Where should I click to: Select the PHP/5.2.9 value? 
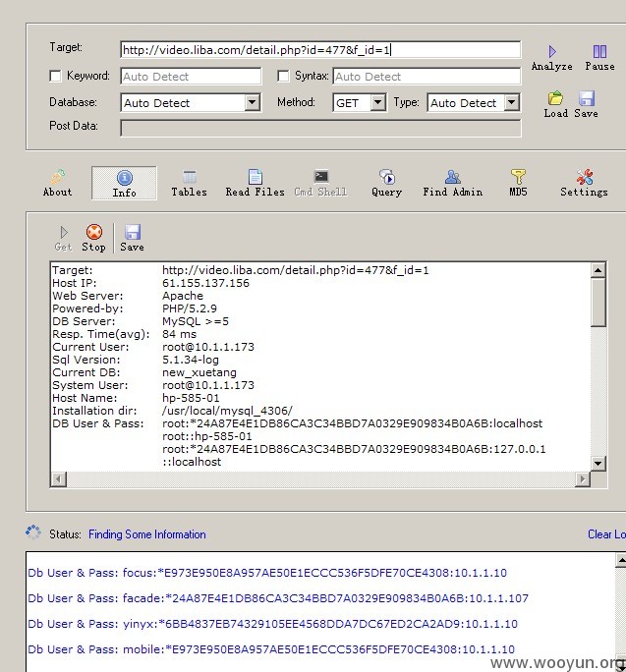pyautogui.click(x=190, y=308)
